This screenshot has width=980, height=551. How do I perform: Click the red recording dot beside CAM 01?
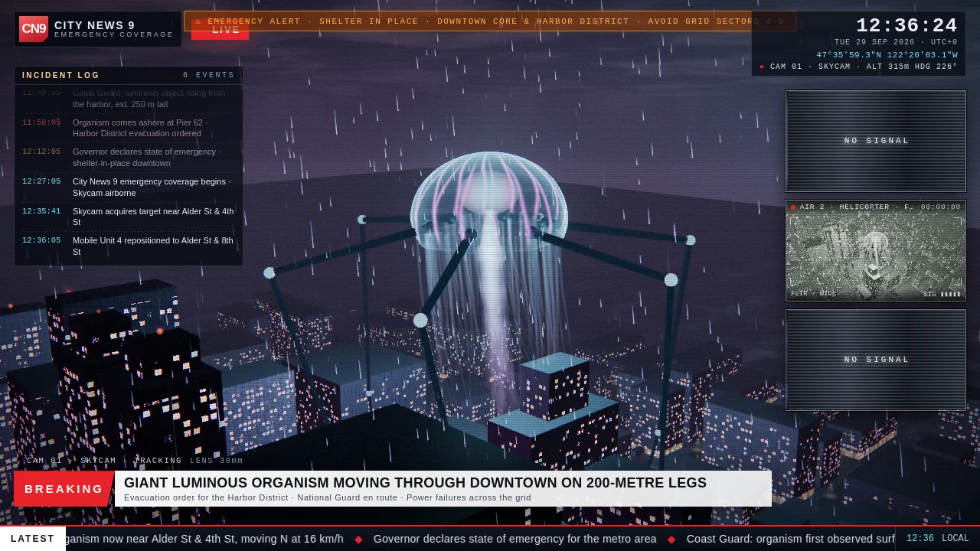tap(762, 67)
